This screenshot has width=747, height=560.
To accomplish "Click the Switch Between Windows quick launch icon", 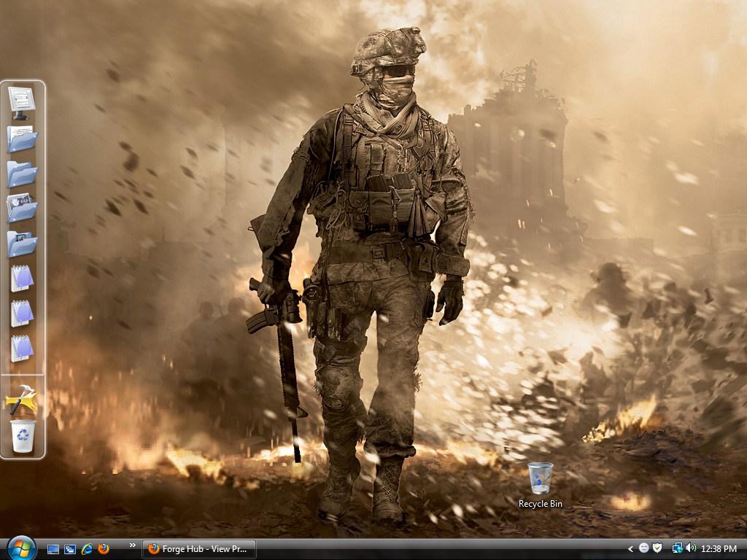I will [x=70, y=549].
